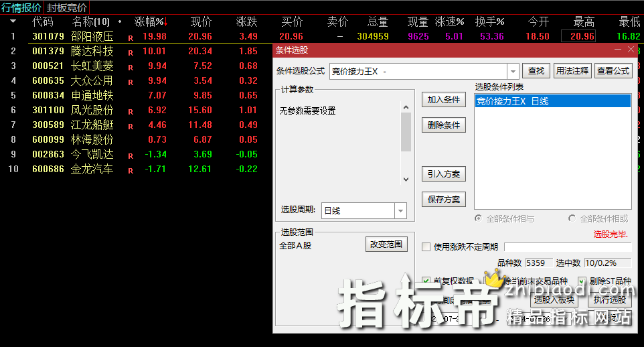Sort by the 总量 column header

pos(378,21)
